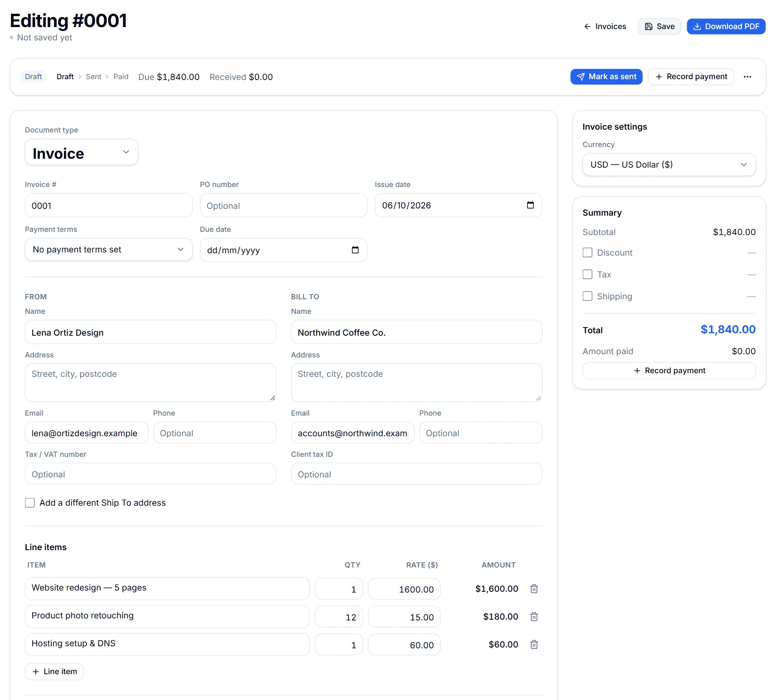Edit the Bill To name Northwind Coffee Co.

(x=416, y=332)
